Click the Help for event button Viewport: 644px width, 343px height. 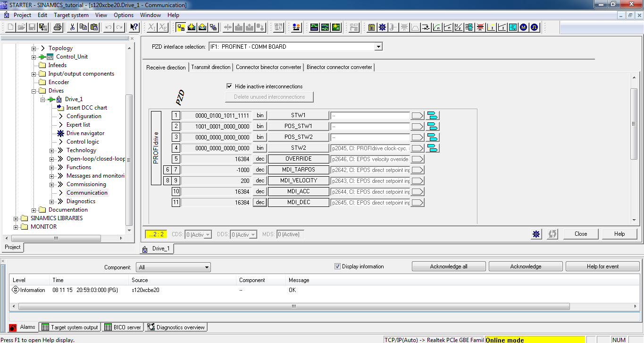pyautogui.click(x=602, y=266)
